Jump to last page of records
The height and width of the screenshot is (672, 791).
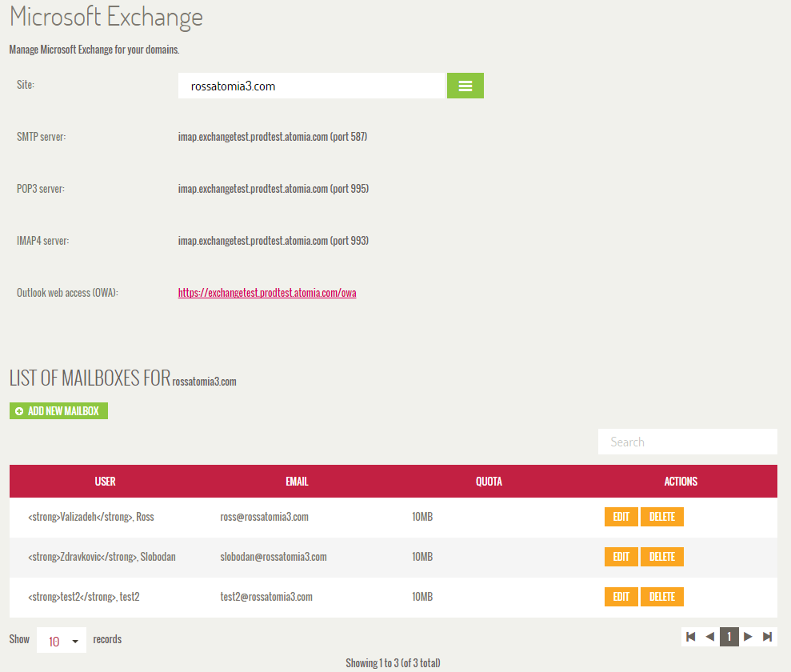[767, 637]
